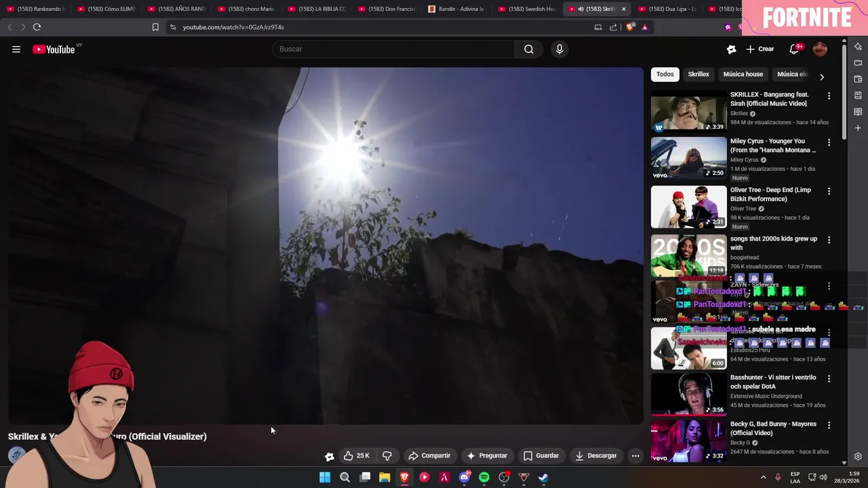Open the Oliver Tree Deep End thumbnail
This screenshot has width=868, height=488.
(688, 207)
